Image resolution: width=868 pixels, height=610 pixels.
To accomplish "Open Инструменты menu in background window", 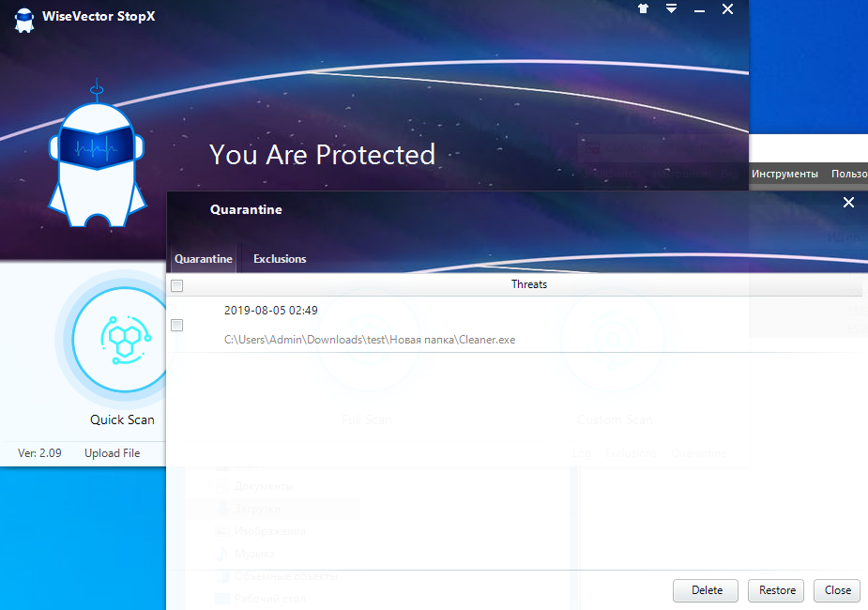I will [x=784, y=174].
